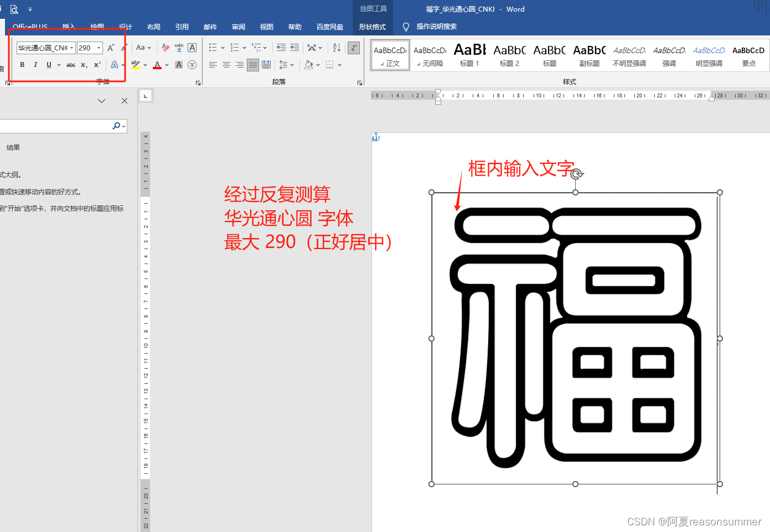Apply multilevel list icon
This screenshot has height=532, width=770.
click(256, 48)
